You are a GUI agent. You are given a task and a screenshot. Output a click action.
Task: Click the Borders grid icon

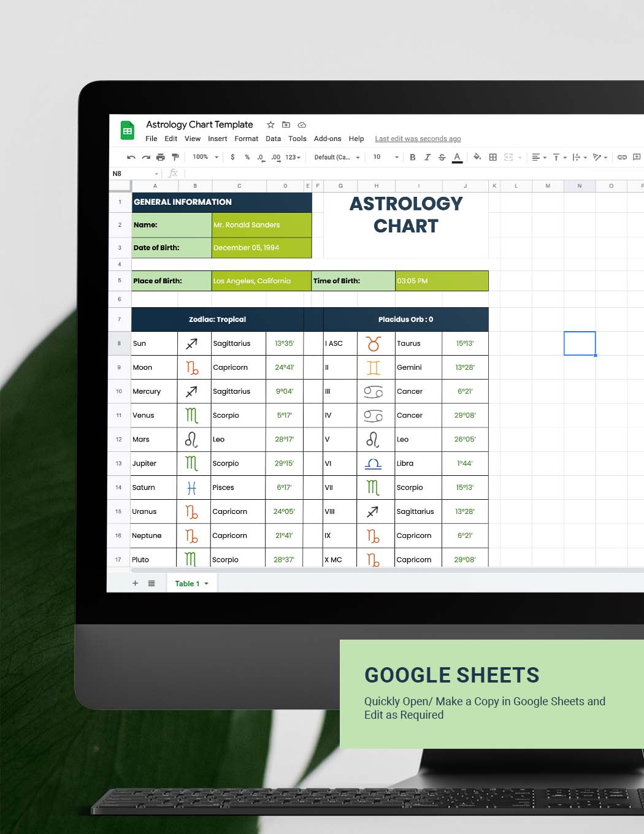click(x=493, y=157)
